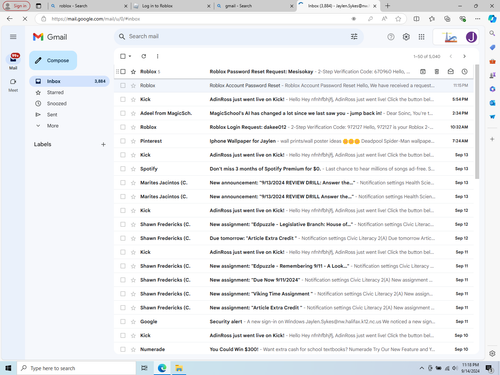Select the Roblox Password Reset Request checkbox

point(123,71)
